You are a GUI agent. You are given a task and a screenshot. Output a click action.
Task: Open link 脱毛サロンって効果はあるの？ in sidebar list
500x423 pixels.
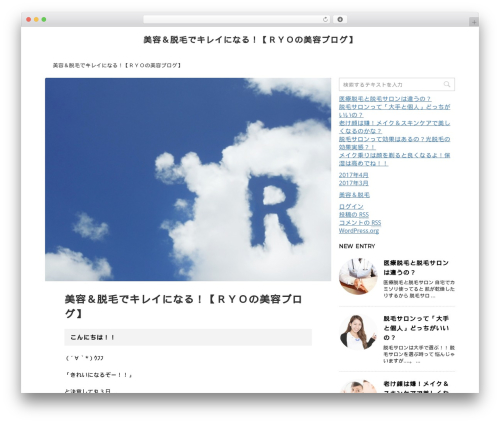pos(394,143)
